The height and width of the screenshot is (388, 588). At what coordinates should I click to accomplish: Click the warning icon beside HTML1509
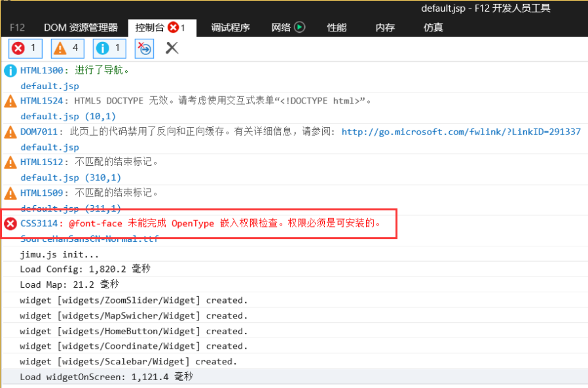[9, 193]
